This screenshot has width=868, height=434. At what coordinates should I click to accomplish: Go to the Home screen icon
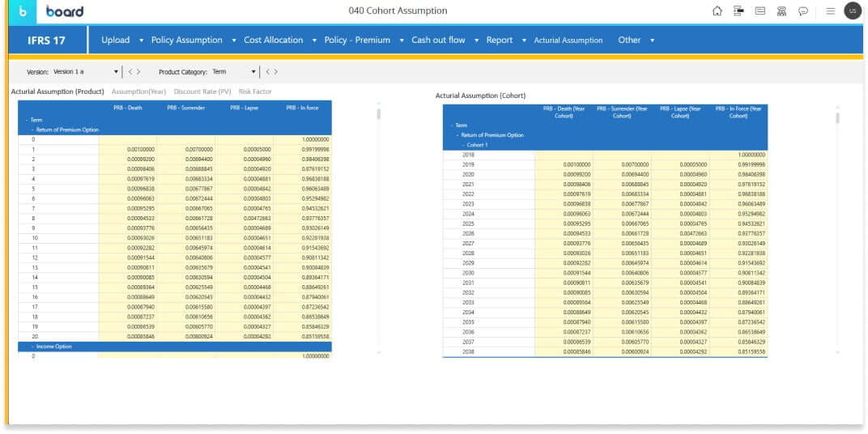pyautogui.click(x=717, y=11)
